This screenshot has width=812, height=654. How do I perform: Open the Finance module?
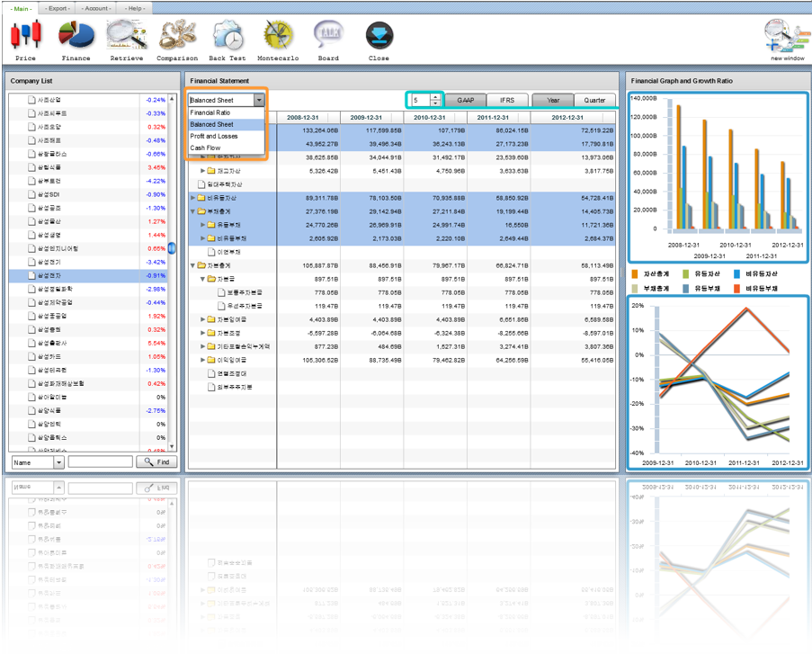76,36
